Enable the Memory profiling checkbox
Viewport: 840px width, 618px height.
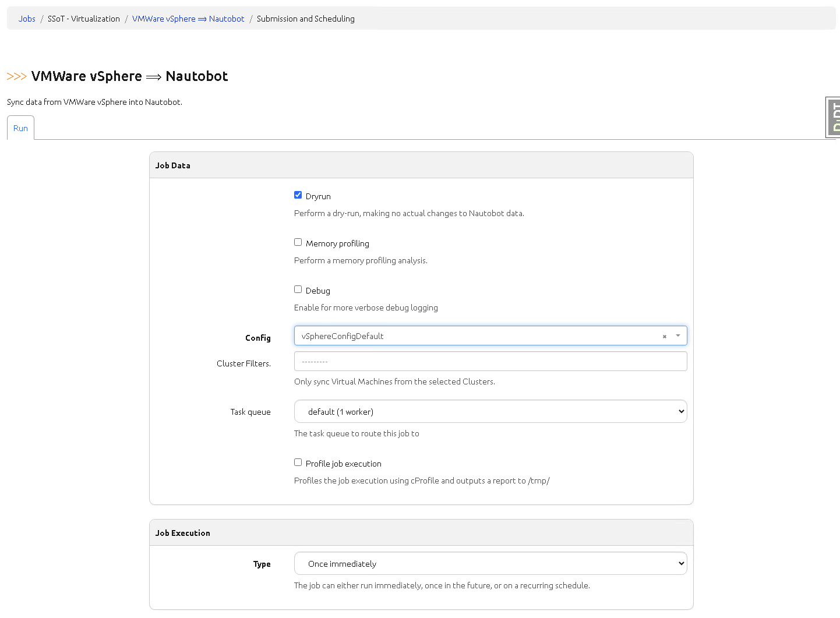click(x=298, y=242)
